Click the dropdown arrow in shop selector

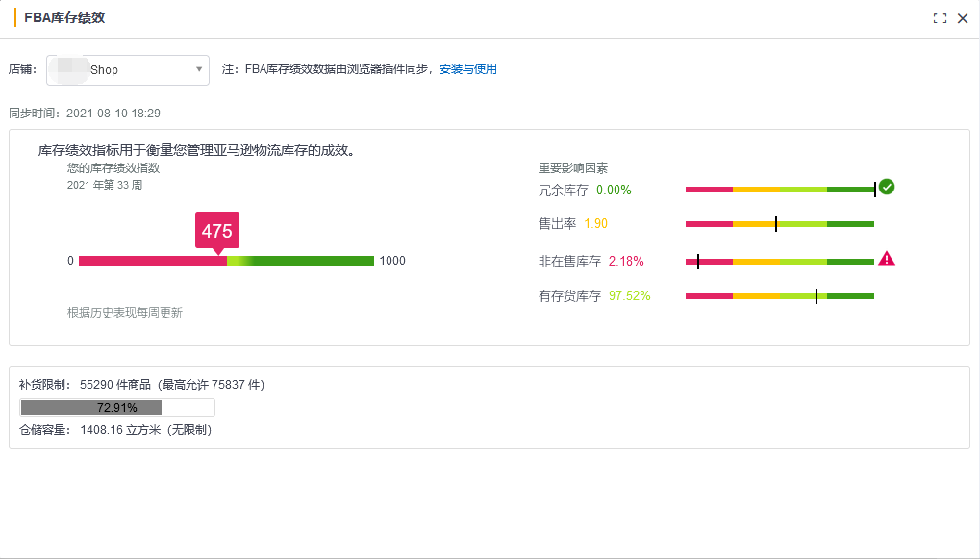199,69
